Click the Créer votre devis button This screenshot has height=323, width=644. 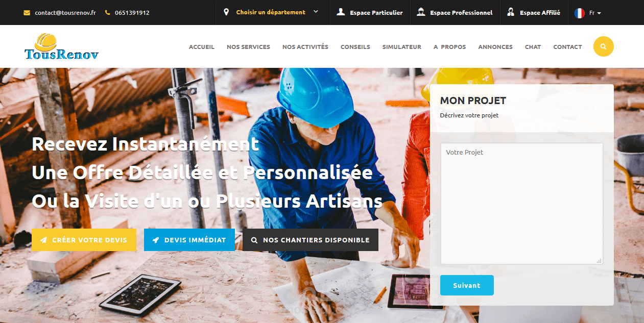point(84,240)
